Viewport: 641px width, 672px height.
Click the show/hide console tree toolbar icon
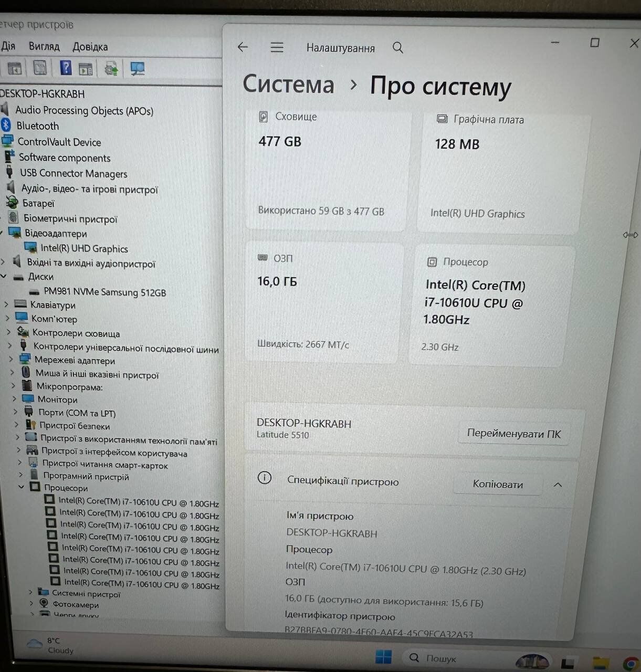(14, 68)
